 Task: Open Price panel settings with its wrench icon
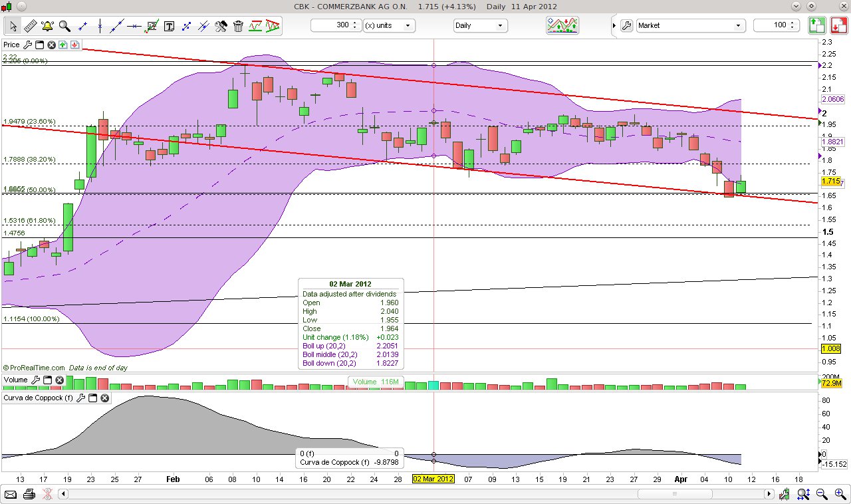[27, 45]
